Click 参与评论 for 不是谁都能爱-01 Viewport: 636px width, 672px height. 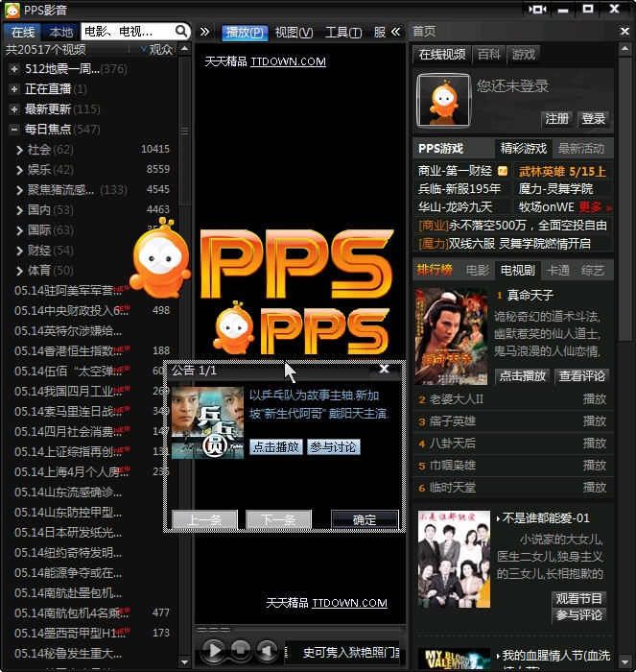click(579, 615)
